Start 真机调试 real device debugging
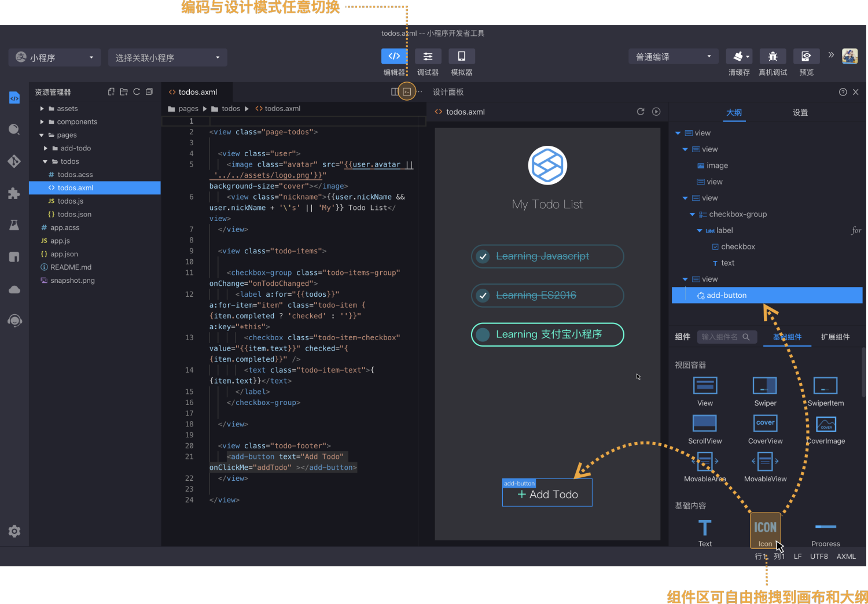 point(773,56)
